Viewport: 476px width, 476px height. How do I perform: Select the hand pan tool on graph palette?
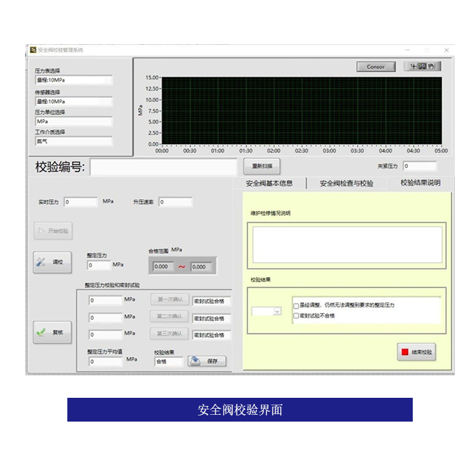coord(431,67)
